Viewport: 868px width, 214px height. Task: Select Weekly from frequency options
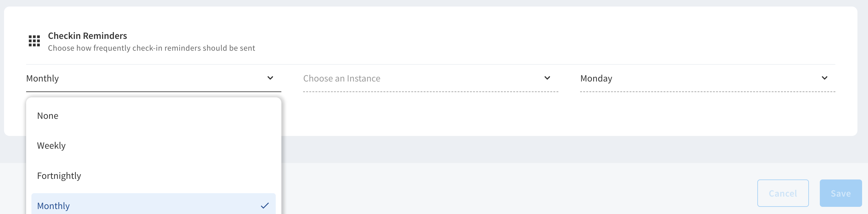click(x=154, y=146)
